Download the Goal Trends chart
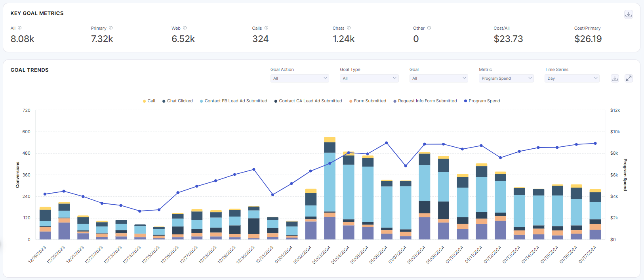Screen dimensions: 644x280 615,79
